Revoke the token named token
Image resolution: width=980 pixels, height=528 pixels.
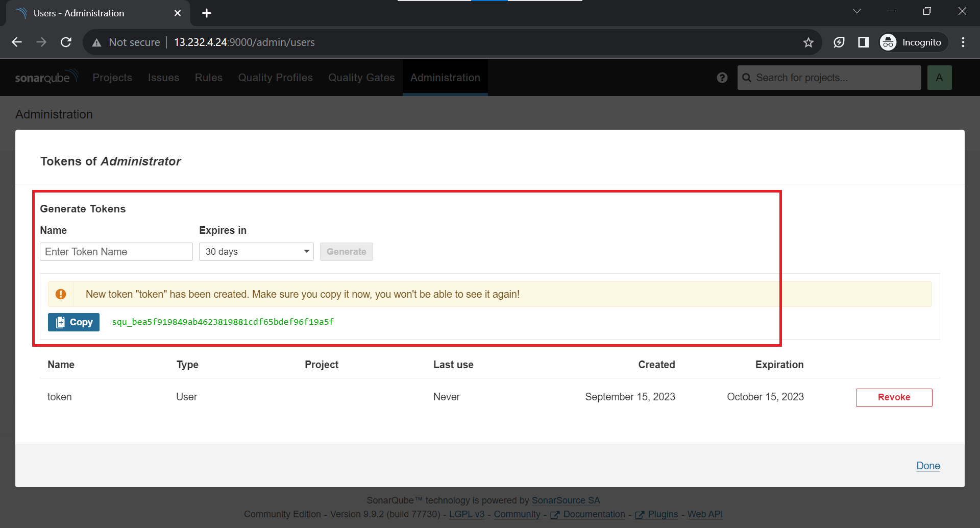pos(894,397)
